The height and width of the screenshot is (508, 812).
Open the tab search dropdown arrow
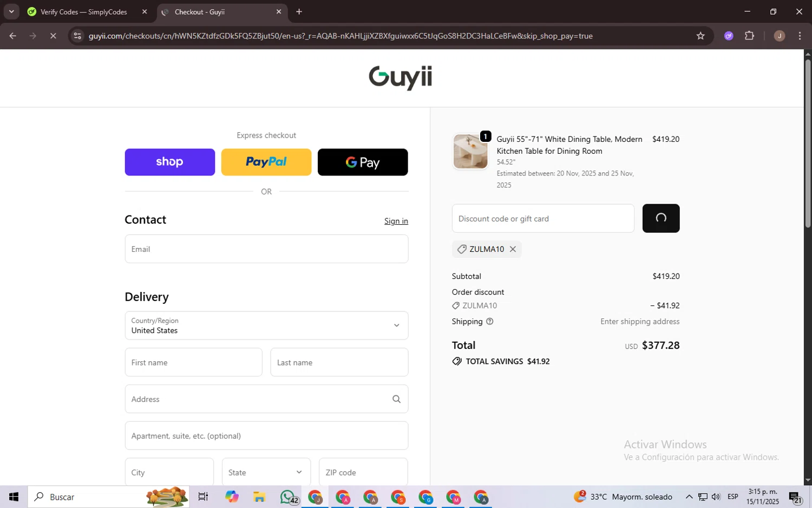pos(11,11)
